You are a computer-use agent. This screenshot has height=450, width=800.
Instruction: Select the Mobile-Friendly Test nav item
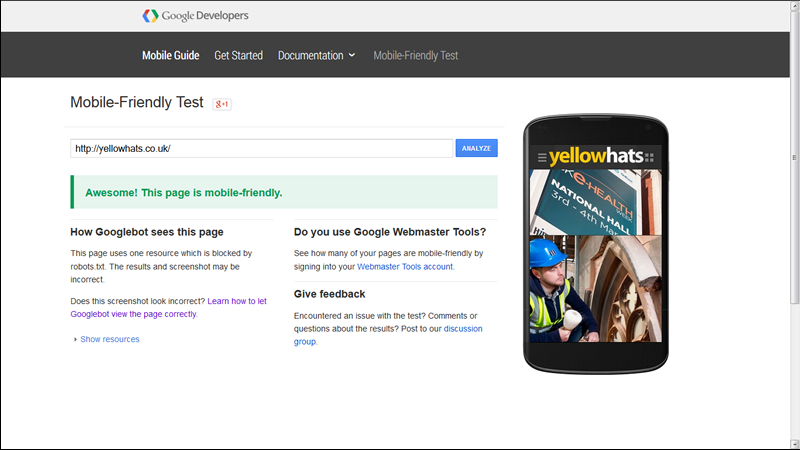pyautogui.click(x=415, y=55)
